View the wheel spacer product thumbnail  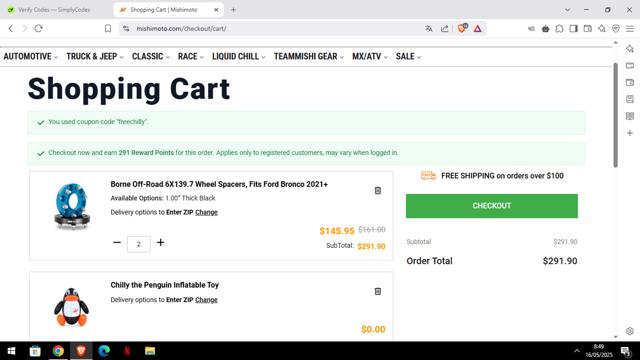72,206
